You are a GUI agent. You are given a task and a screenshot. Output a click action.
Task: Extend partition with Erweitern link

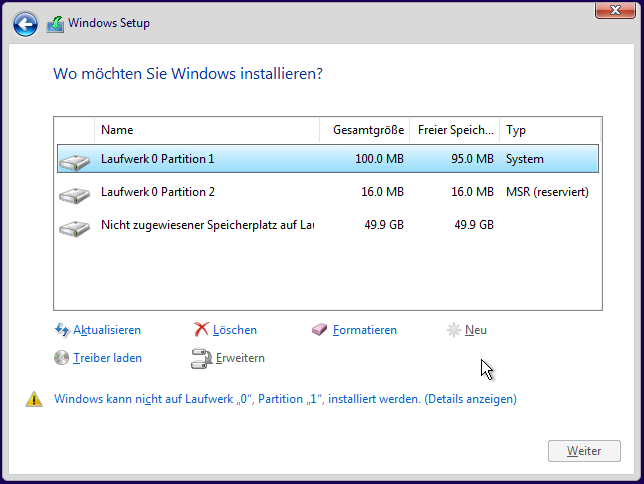[x=240, y=358]
